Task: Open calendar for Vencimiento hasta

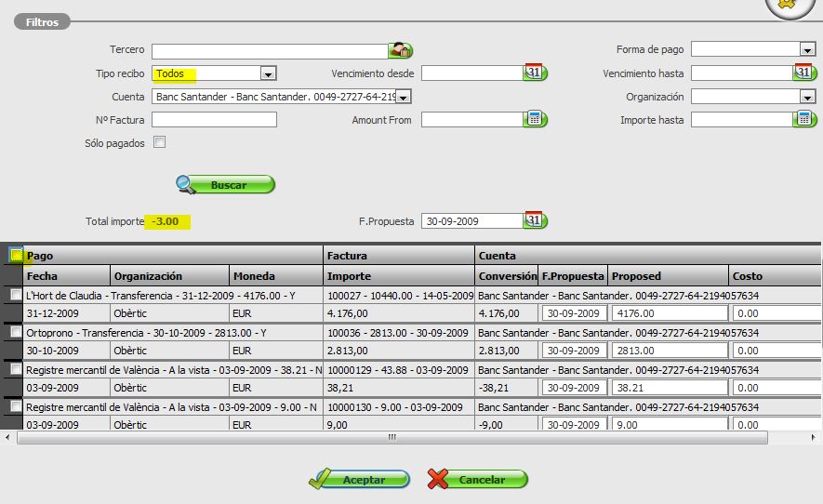Action: point(804,73)
